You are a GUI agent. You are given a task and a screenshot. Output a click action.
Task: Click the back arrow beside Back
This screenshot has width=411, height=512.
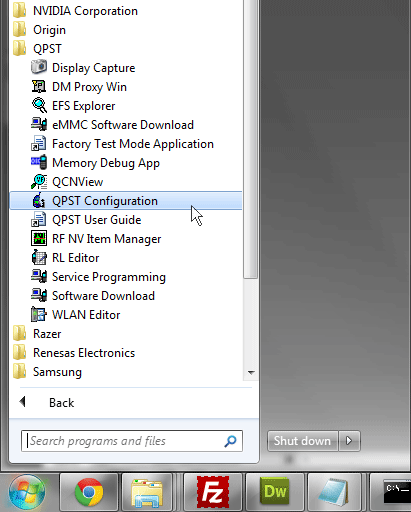(23, 402)
